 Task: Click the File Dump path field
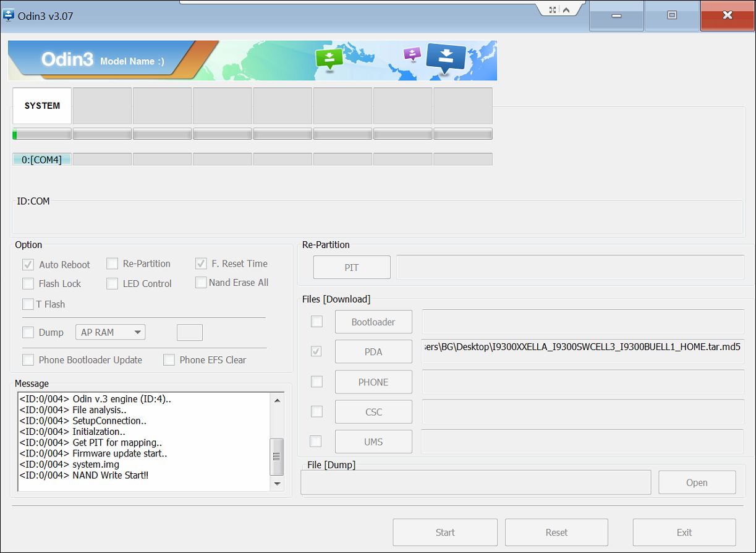476,482
